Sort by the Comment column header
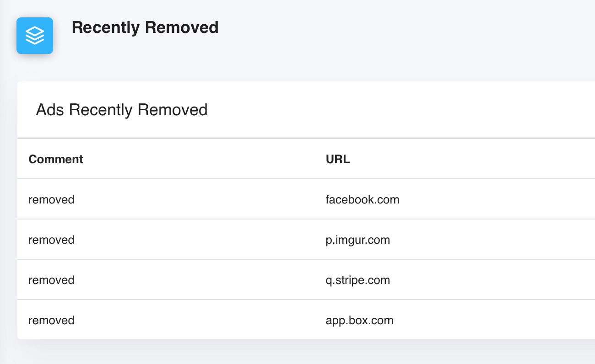Viewport: 595px width, 364px height. coord(56,159)
